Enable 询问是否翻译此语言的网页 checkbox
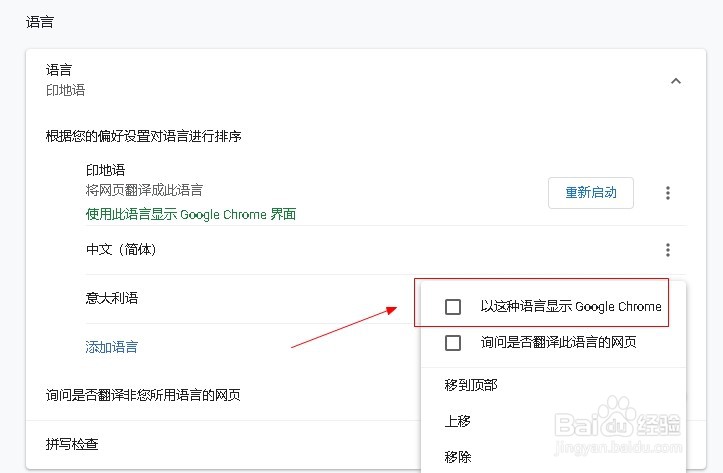 click(x=453, y=343)
